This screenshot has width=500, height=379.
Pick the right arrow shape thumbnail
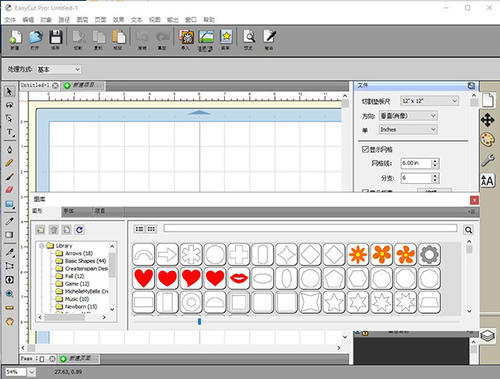coord(167,254)
